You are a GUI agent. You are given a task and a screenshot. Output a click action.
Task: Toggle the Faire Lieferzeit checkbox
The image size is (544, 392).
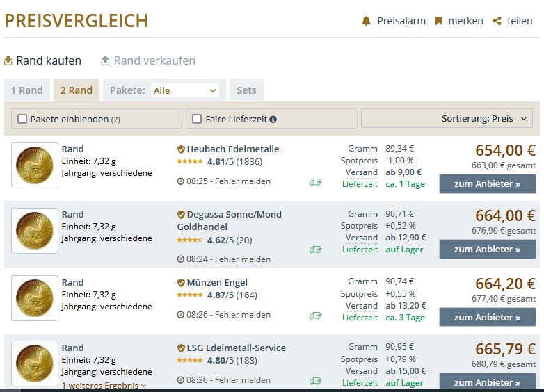coord(197,119)
